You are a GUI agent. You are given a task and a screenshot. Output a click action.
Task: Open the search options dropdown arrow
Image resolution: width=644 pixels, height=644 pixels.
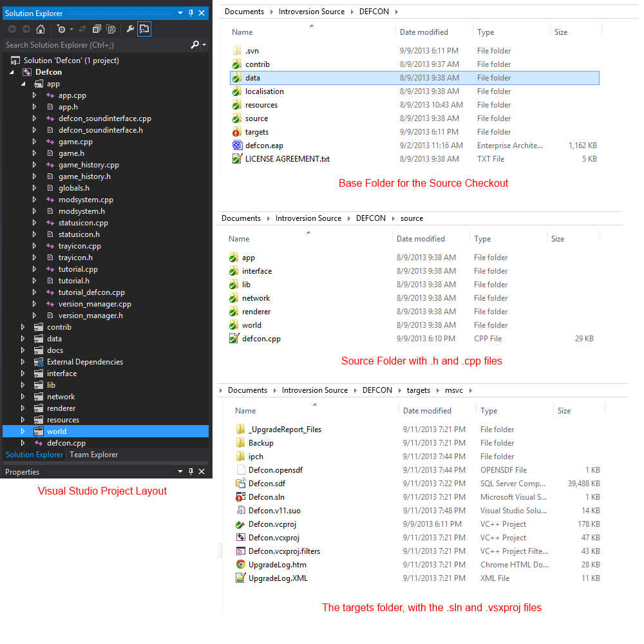pos(204,45)
